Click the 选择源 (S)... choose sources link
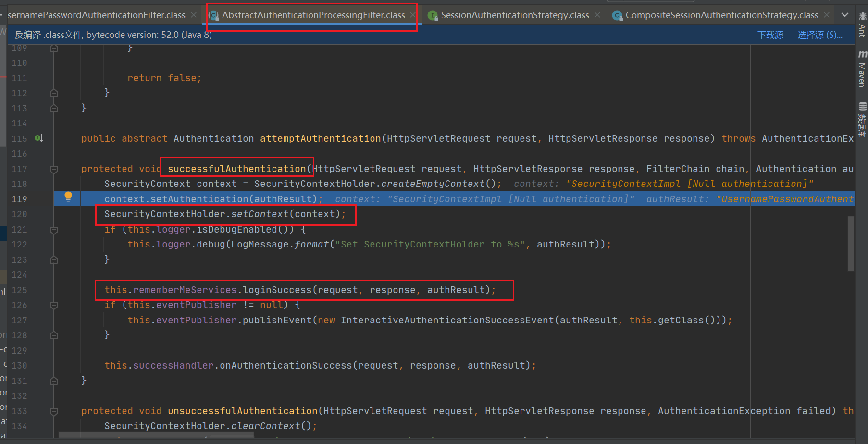The width and height of the screenshot is (868, 444). pos(820,35)
